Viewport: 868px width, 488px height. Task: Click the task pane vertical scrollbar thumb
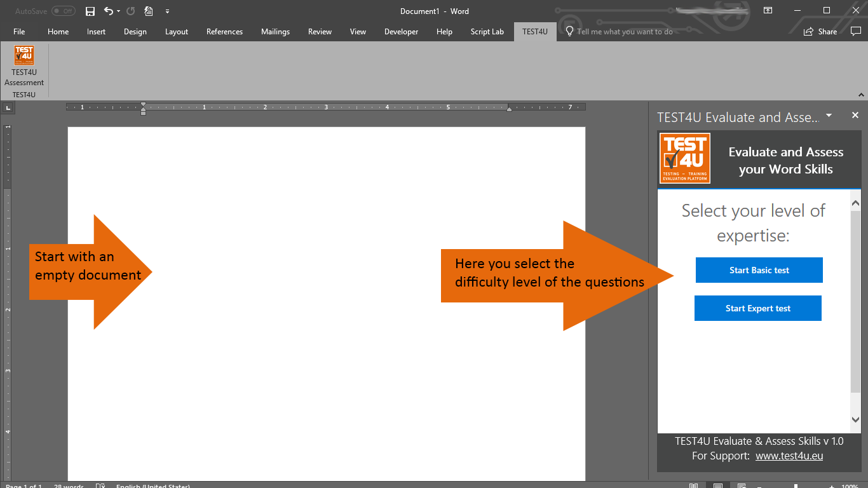click(x=855, y=302)
